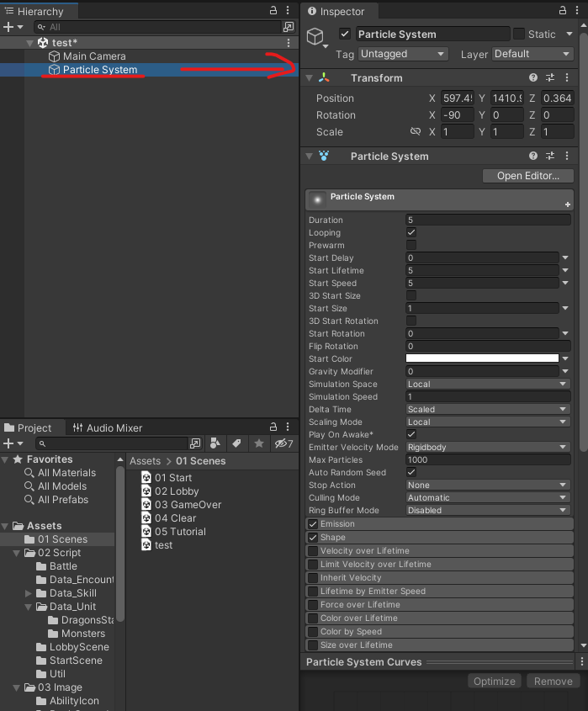Toggle hidden packages visibility icon

pyautogui.click(x=284, y=443)
